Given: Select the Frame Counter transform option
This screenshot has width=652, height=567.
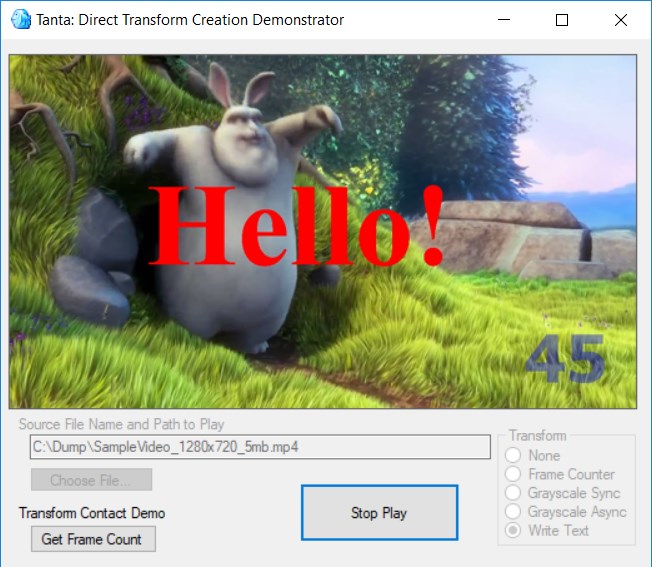Looking at the screenshot, I should click(512, 474).
